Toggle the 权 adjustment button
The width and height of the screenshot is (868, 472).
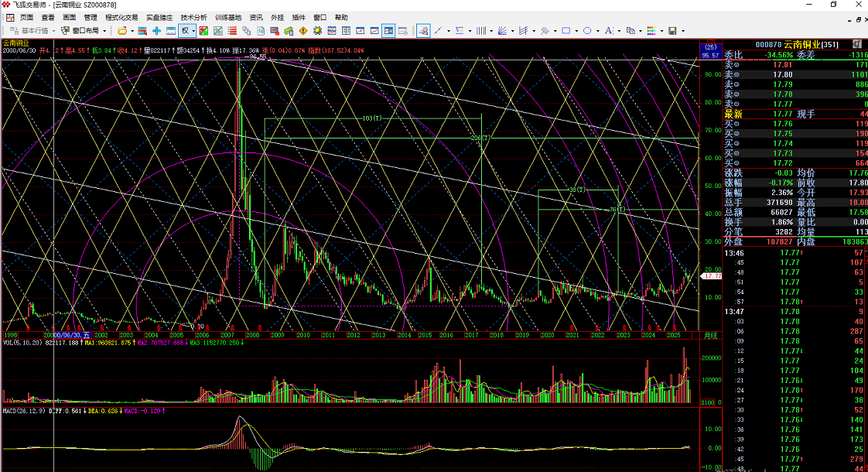pos(185,31)
